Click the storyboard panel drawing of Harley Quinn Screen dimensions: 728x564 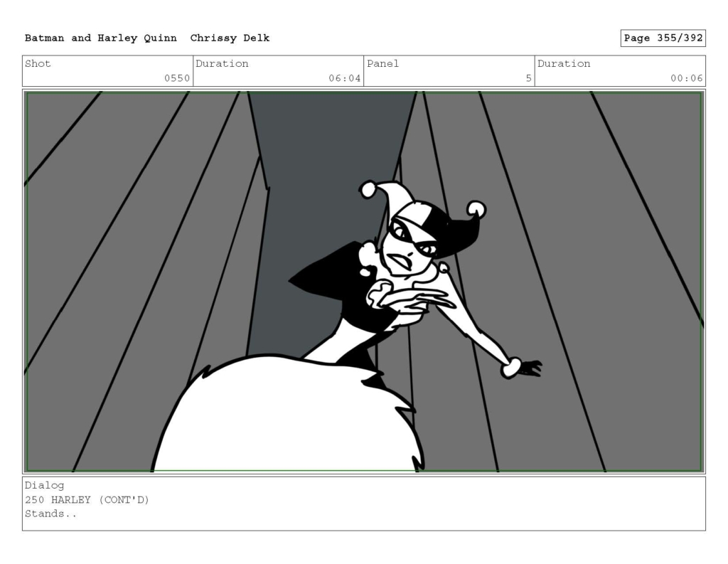point(364,282)
